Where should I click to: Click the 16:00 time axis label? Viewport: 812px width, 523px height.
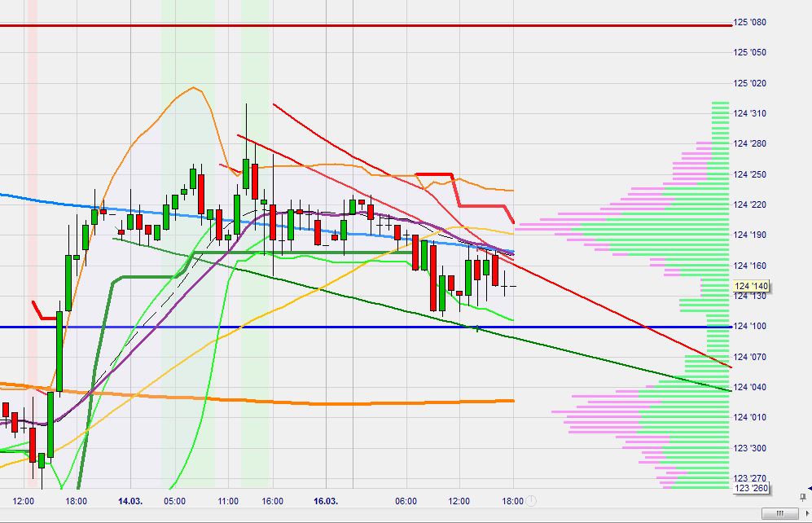[x=272, y=501]
